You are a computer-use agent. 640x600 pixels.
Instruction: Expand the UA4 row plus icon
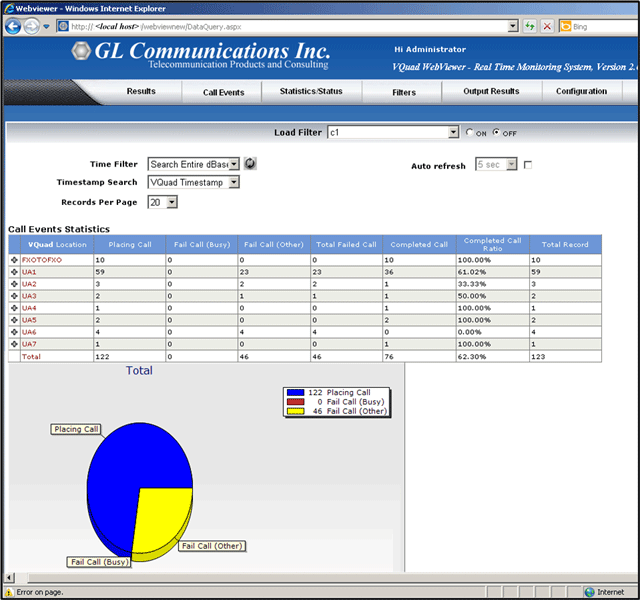[14, 308]
